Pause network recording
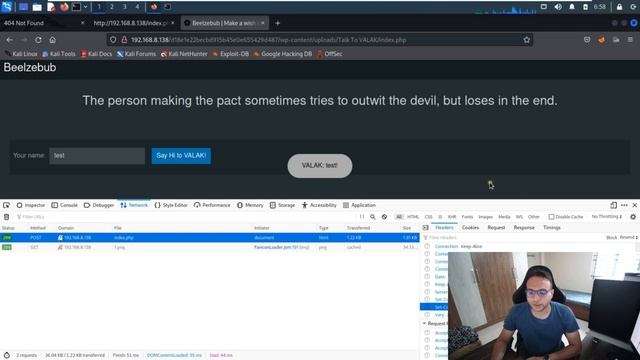This screenshot has width=640, height=360. (x=362, y=217)
